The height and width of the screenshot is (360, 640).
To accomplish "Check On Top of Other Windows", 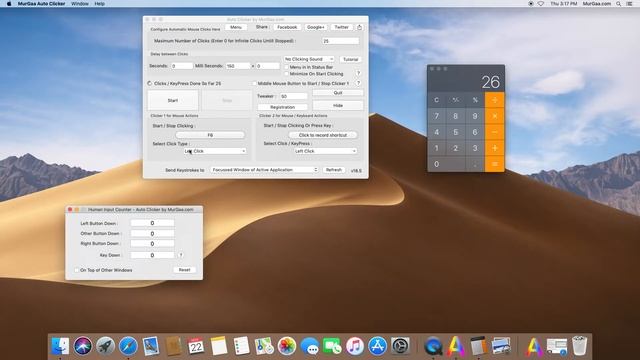I will point(76,270).
